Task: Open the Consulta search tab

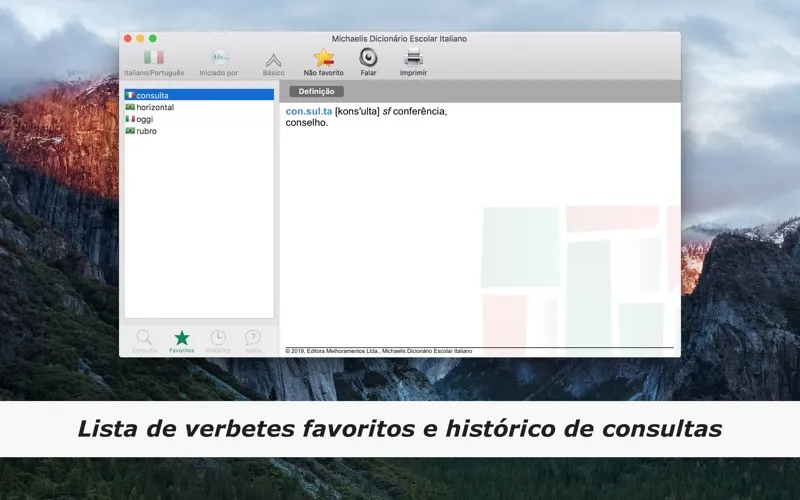Action: pyautogui.click(x=145, y=338)
